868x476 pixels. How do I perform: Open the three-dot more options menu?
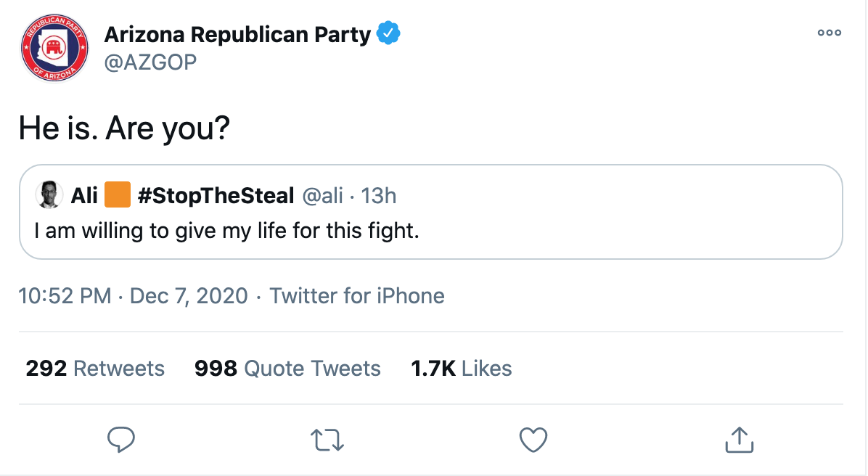pyautogui.click(x=829, y=33)
